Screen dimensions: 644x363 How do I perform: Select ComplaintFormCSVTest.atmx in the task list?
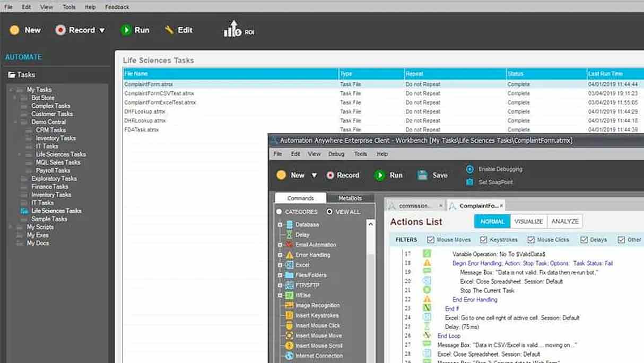tap(159, 93)
